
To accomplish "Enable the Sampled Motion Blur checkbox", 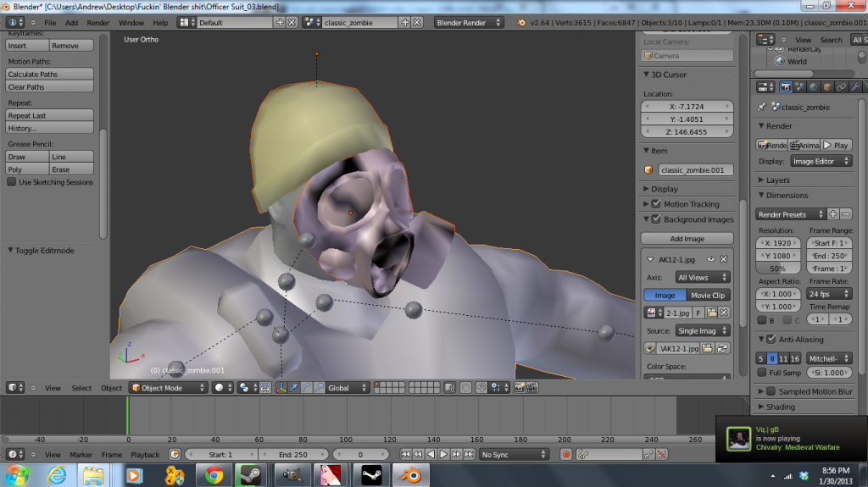I will 771,391.
